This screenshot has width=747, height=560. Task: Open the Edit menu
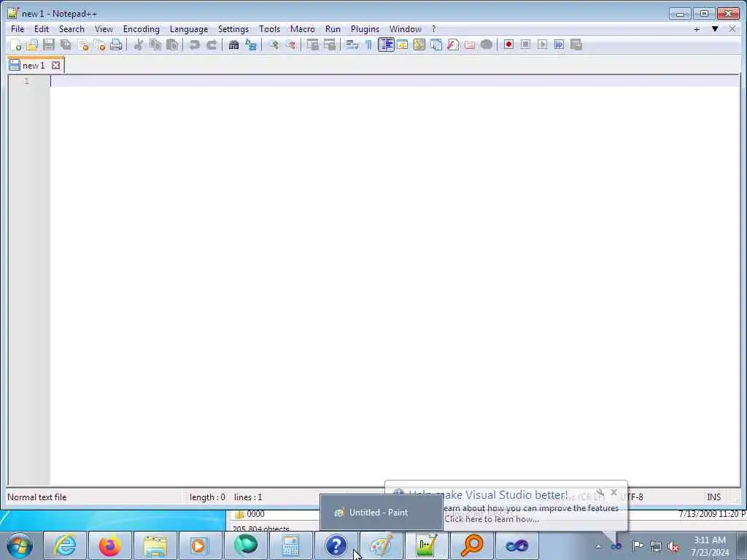pyautogui.click(x=42, y=29)
